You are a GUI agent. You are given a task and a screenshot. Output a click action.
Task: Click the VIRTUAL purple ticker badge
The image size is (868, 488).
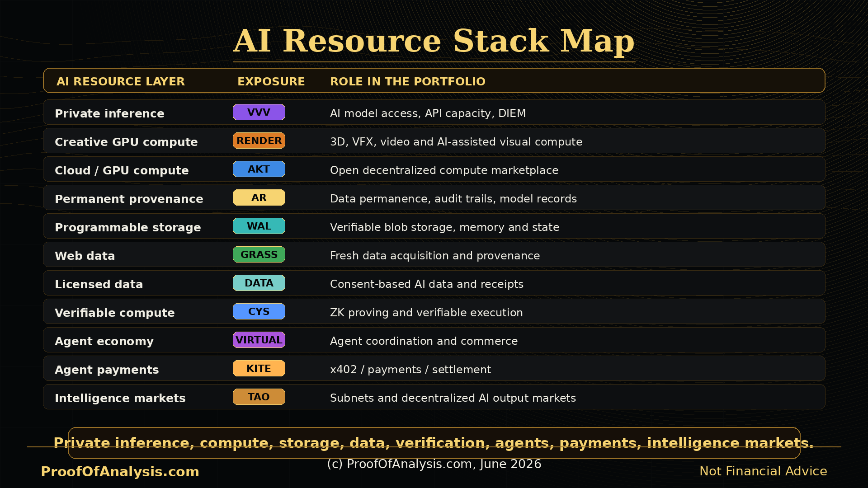click(259, 340)
